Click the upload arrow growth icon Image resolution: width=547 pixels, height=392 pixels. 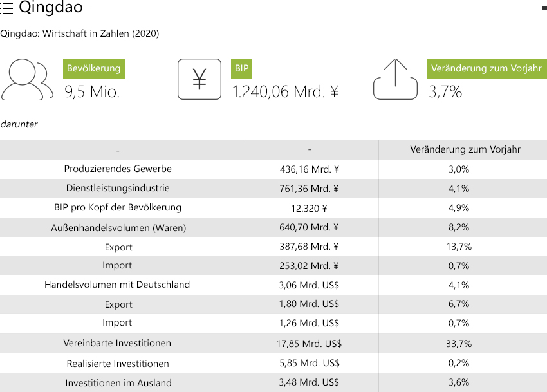(395, 79)
